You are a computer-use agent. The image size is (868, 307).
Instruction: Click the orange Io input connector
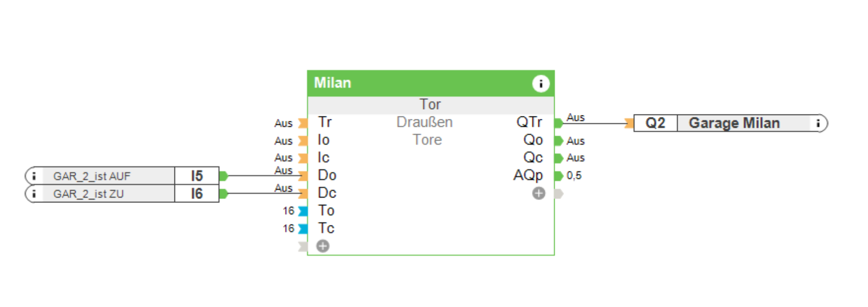coord(303,141)
